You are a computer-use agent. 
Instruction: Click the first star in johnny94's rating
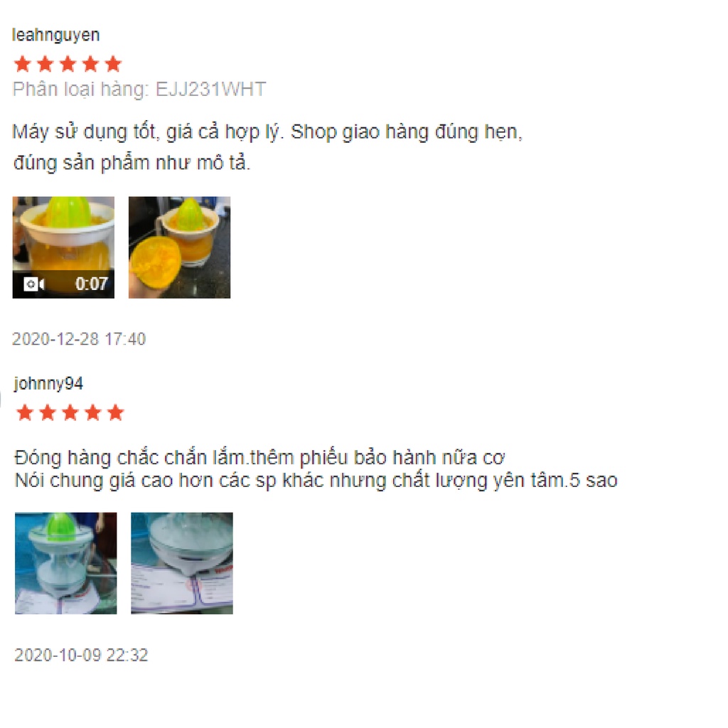[x=25, y=412]
